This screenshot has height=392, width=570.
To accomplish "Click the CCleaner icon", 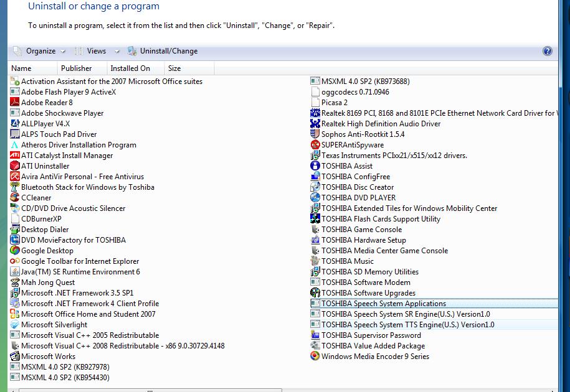I will [14, 197].
